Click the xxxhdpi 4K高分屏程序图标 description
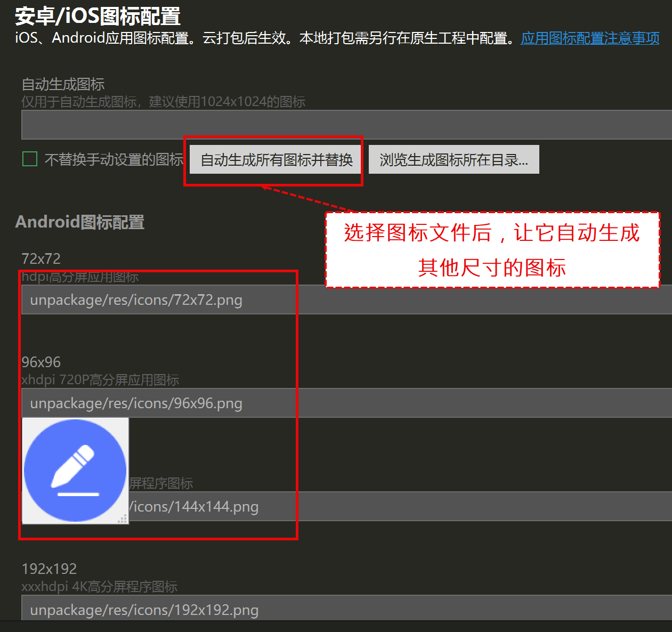The width and height of the screenshot is (672, 632). click(100, 587)
